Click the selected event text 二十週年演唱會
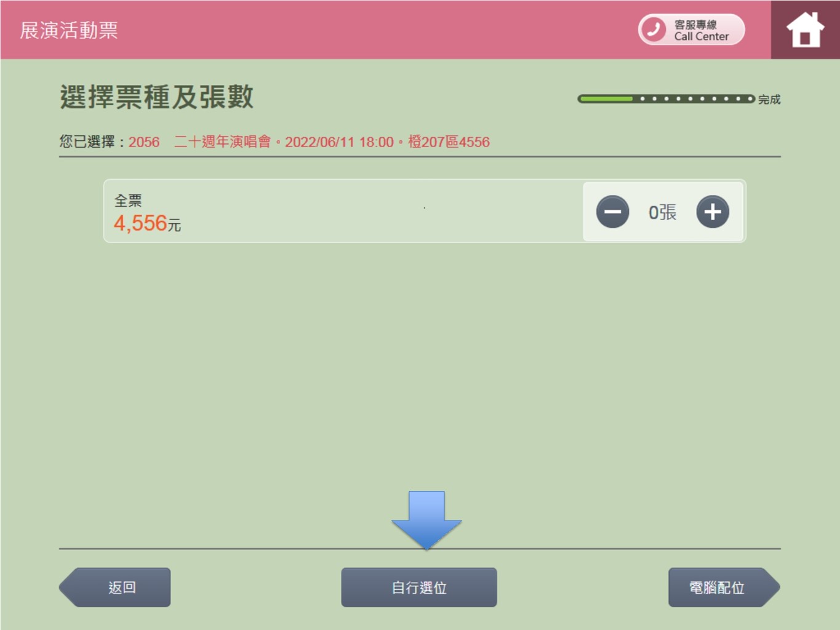Image resolution: width=840 pixels, height=630 pixels. pyautogui.click(x=223, y=142)
